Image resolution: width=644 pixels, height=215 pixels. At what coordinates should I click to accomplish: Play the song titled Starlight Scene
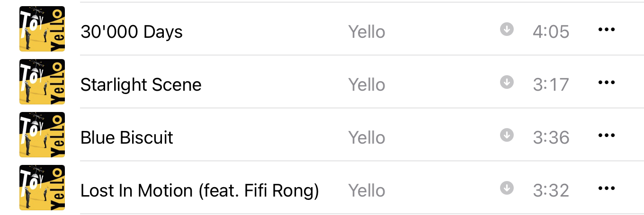(x=141, y=85)
